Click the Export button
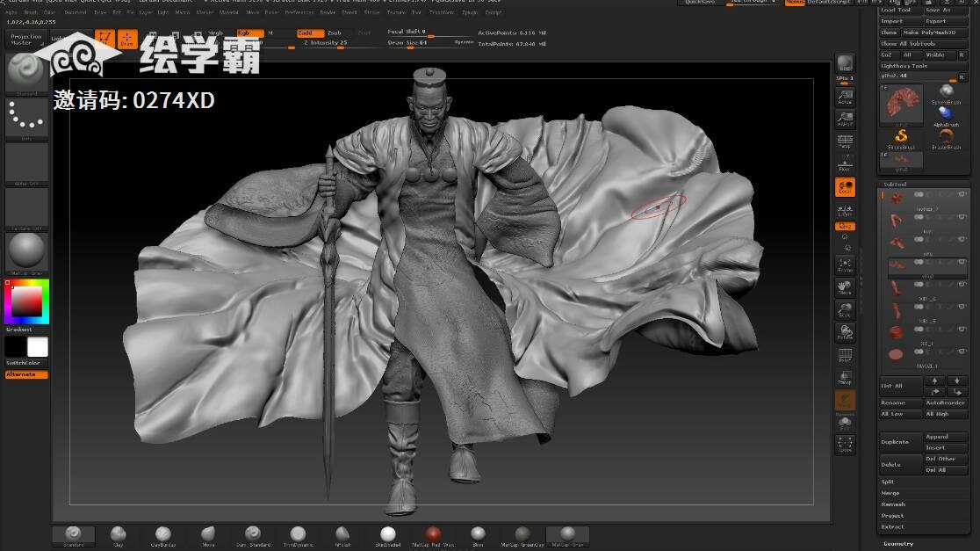 (946, 21)
